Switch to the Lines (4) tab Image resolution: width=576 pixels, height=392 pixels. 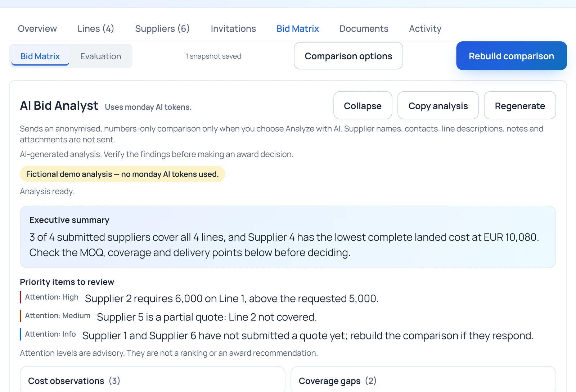pos(96,29)
